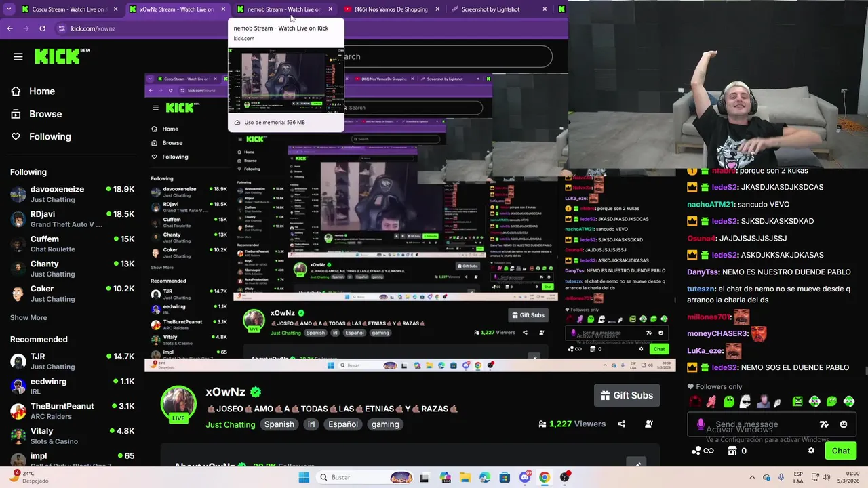Screen dimensions: 868x488
Task: Select the irl tag
Action: click(x=311, y=424)
